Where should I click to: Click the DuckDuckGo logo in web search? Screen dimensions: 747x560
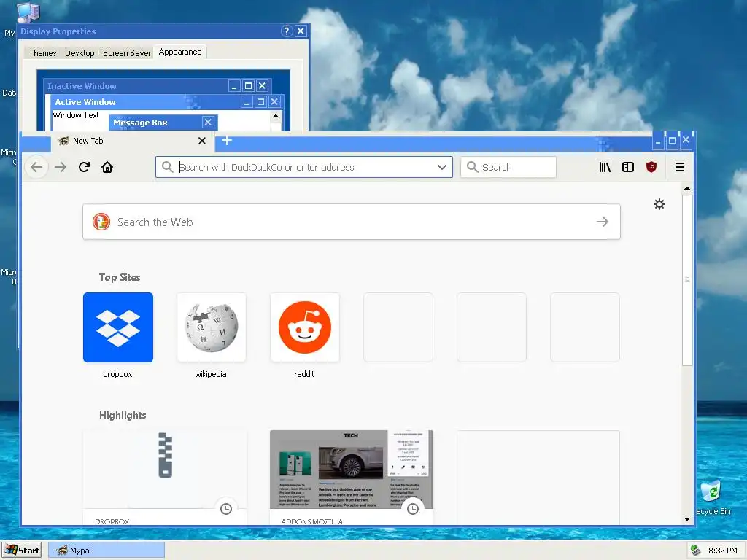101,222
